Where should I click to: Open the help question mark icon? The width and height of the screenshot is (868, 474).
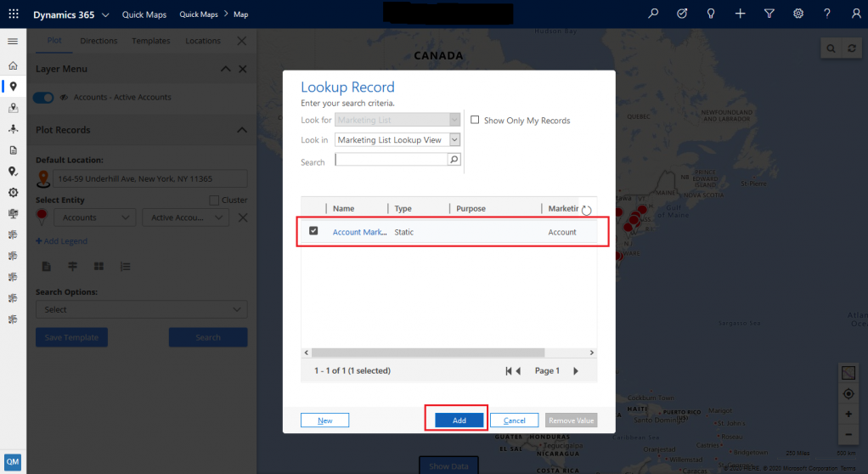pos(827,14)
